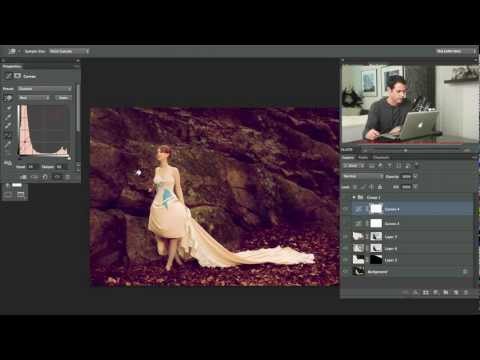Delete layer with Layers panel trash icon
This screenshot has height=360, width=480.
click(466, 292)
